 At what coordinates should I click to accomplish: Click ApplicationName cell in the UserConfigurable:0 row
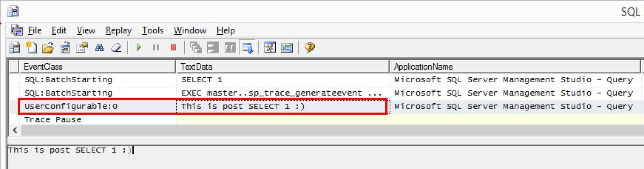(x=516, y=106)
